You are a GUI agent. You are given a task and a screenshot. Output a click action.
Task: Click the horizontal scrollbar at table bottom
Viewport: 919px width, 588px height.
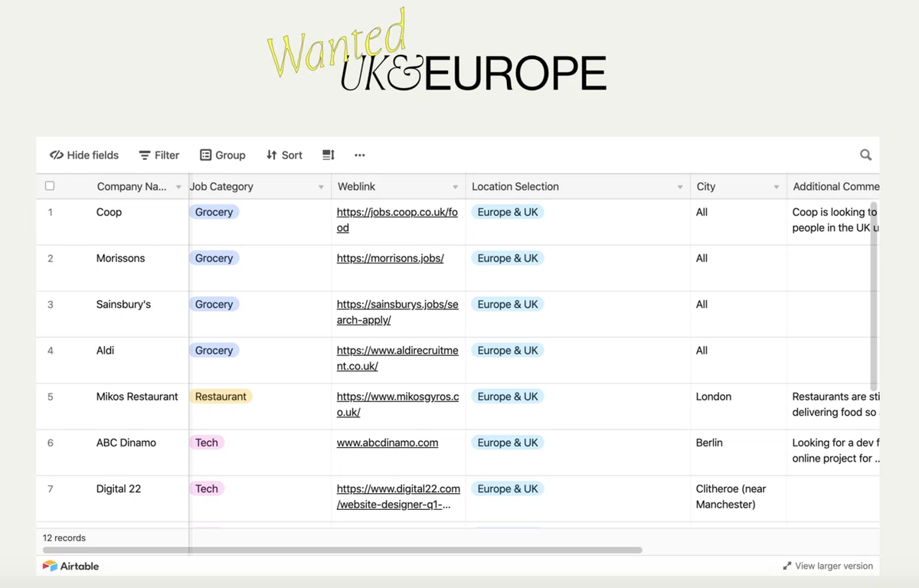(x=342, y=550)
